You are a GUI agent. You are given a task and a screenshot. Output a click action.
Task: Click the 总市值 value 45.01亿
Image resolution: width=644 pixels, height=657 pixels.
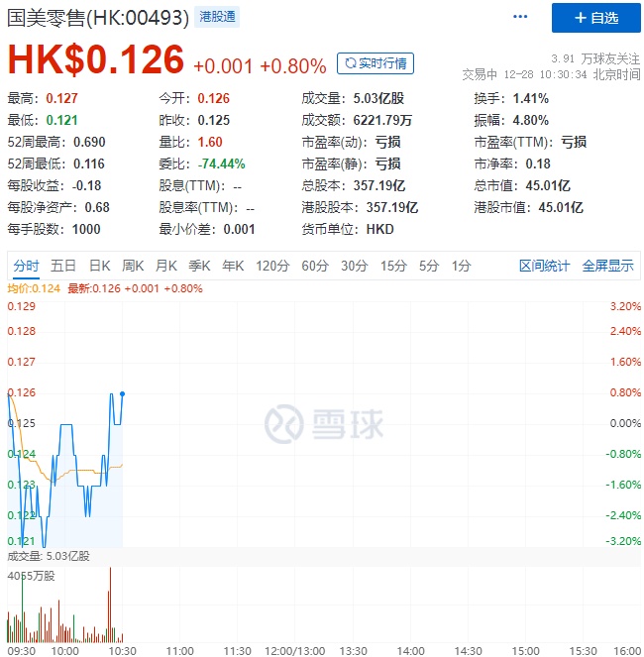548,185
